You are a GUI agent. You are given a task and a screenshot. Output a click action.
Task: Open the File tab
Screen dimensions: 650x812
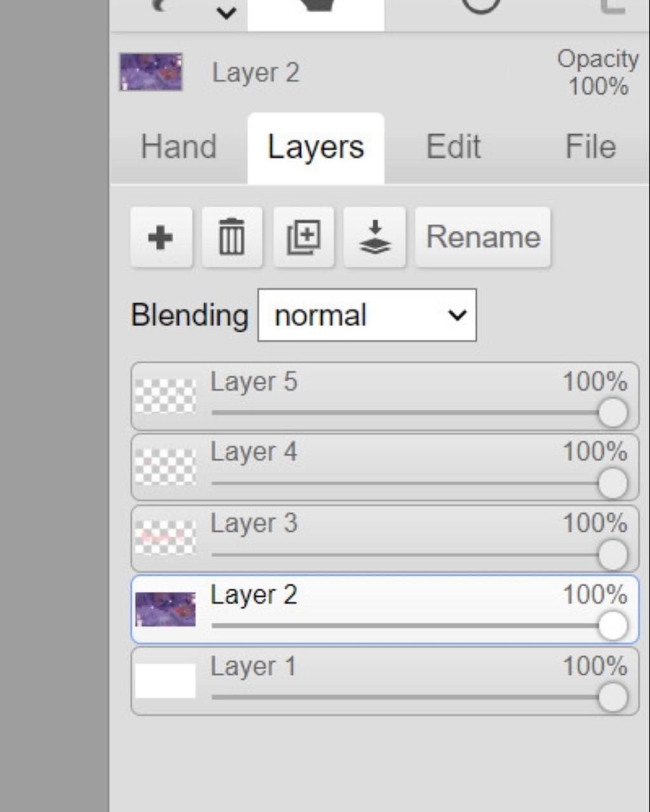click(590, 147)
